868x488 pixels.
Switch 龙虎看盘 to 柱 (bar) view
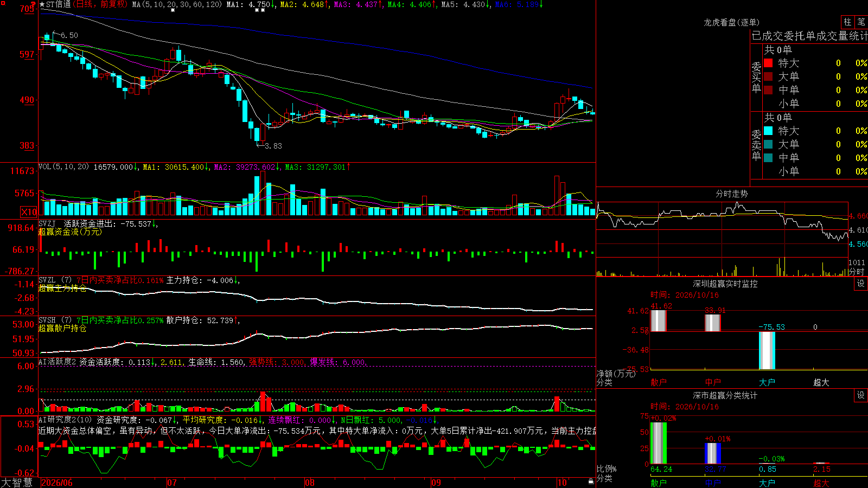tap(847, 22)
